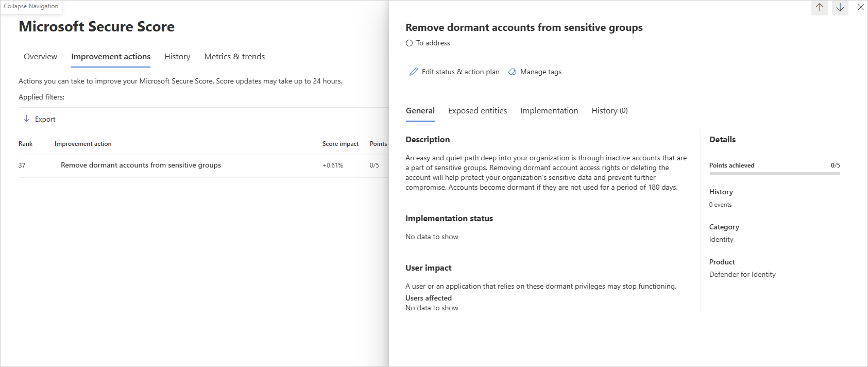Select the Remove dormant accounts row
The height and width of the screenshot is (367, 868).
[x=141, y=165]
